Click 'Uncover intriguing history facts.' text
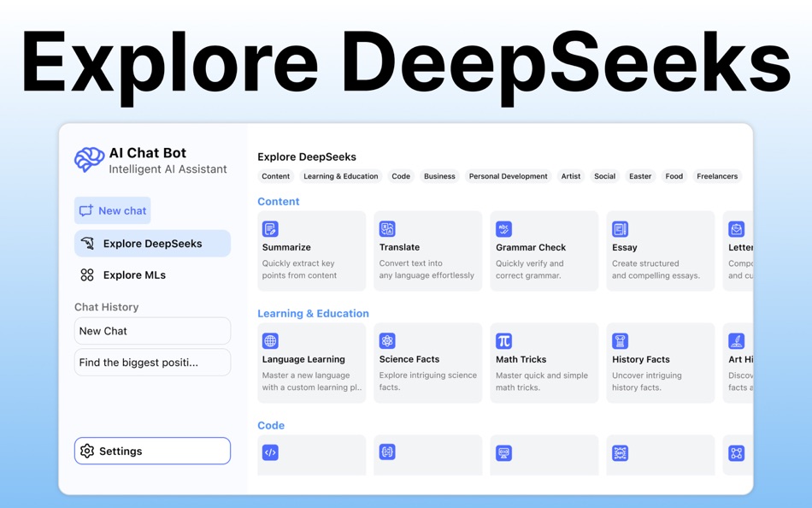The image size is (812, 508). pyautogui.click(x=647, y=381)
